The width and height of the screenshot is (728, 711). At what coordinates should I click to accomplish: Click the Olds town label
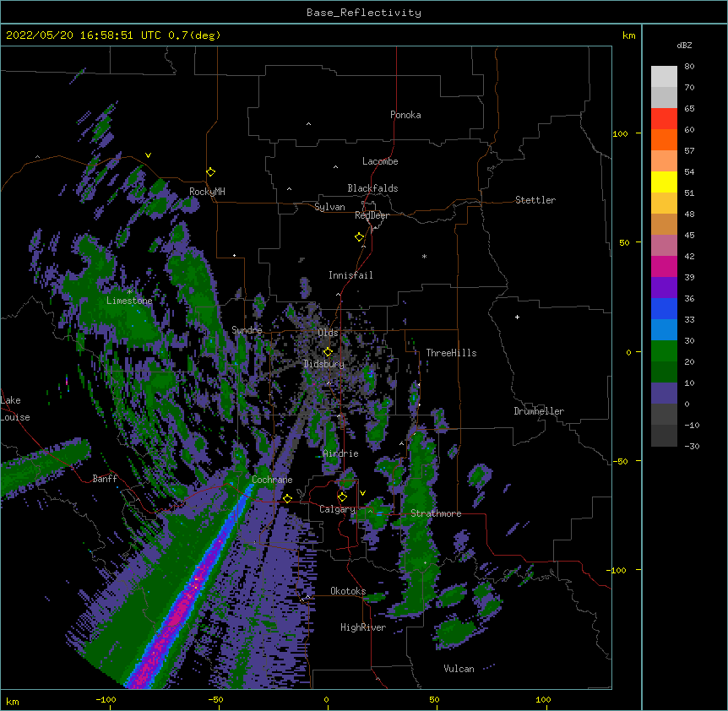[x=328, y=333]
